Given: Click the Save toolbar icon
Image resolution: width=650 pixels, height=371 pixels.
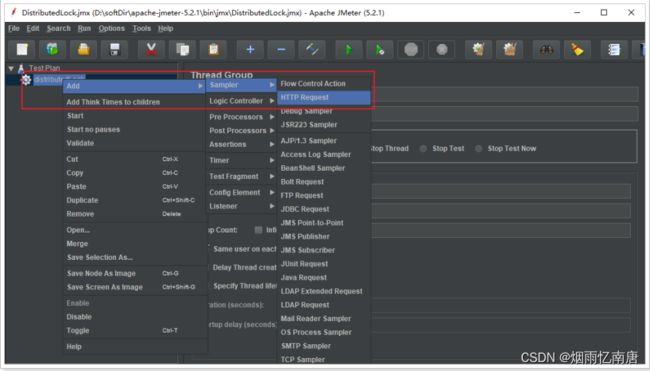Looking at the screenshot, I should pyautogui.click(x=115, y=50).
